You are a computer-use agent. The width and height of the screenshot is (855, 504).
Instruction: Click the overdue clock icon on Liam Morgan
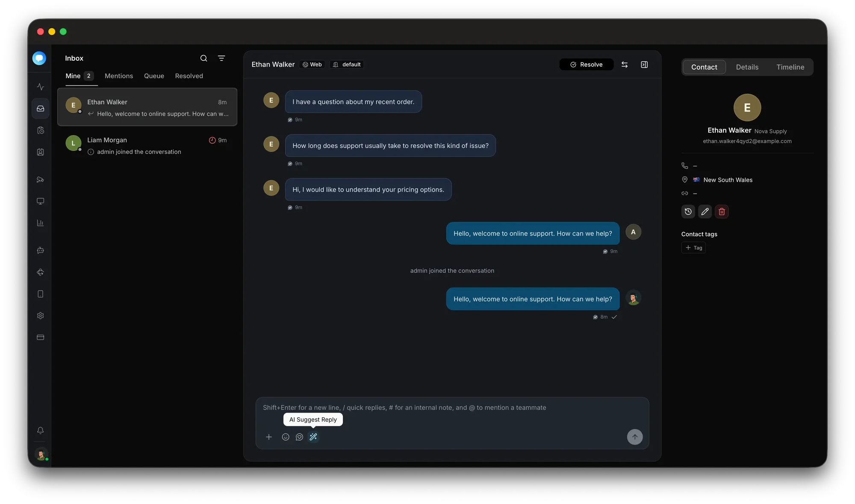click(212, 140)
